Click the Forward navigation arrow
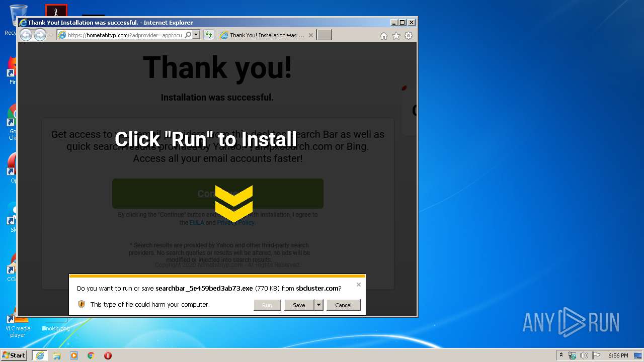Viewport: 644px width, 362px height. point(40,35)
